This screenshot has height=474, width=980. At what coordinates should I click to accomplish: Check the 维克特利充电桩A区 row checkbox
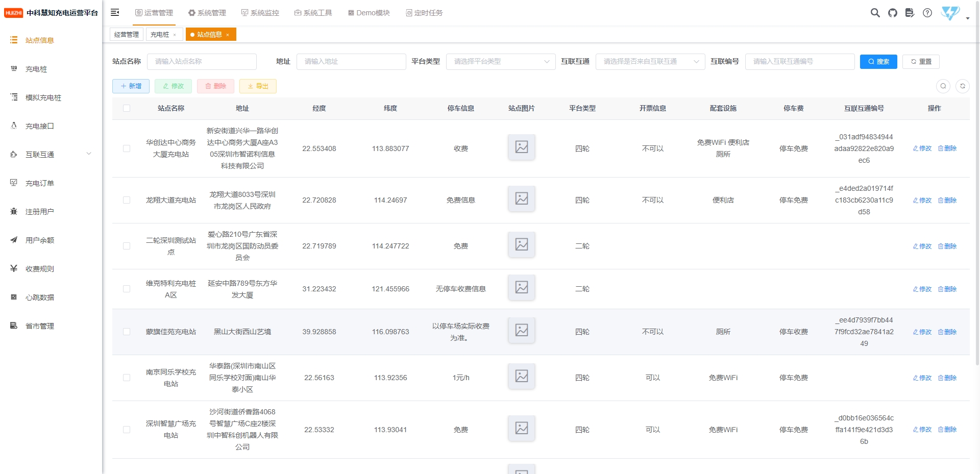pos(127,289)
